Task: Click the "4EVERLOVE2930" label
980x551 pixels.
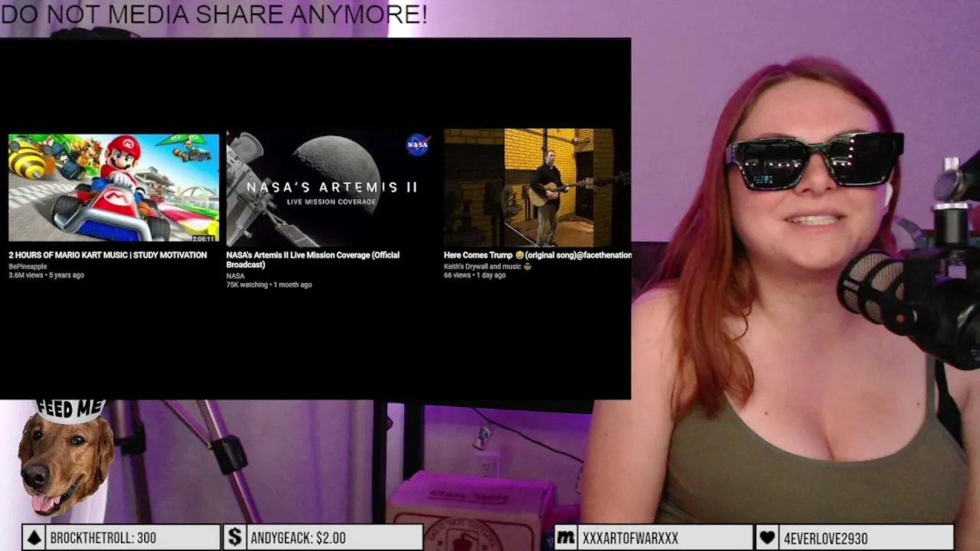Action: (x=825, y=539)
